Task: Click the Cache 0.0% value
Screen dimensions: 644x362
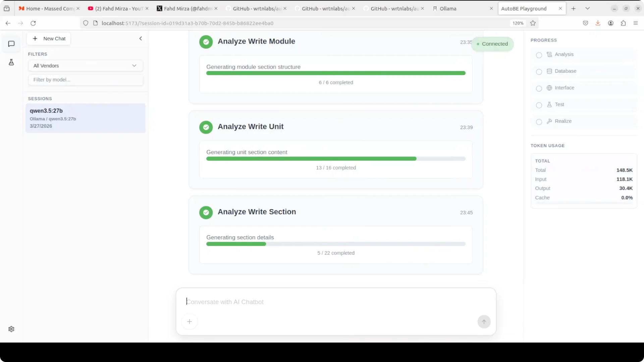Action: point(627,198)
